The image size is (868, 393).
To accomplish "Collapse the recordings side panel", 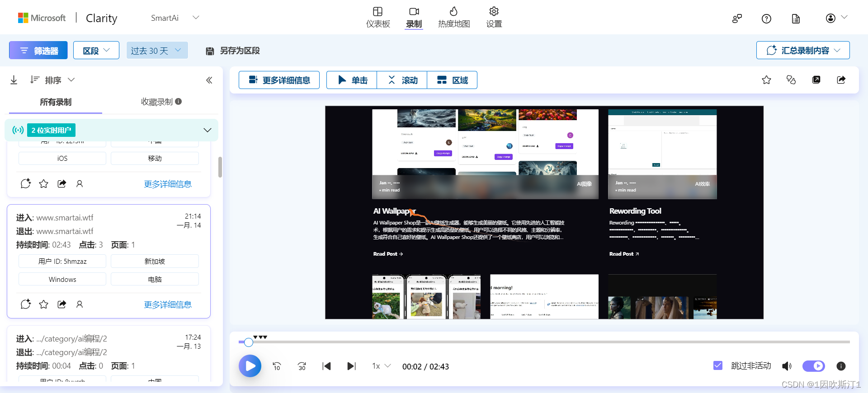I will pyautogui.click(x=209, y=80).
